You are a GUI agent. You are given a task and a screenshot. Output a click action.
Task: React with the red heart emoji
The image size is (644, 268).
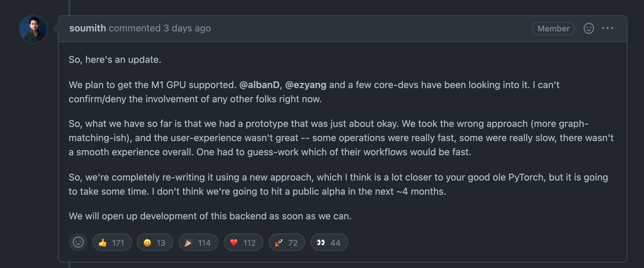point(243,242)
